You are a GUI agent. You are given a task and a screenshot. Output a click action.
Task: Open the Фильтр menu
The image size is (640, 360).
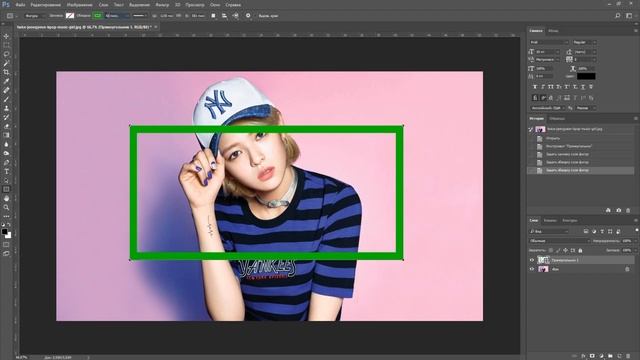162,5
